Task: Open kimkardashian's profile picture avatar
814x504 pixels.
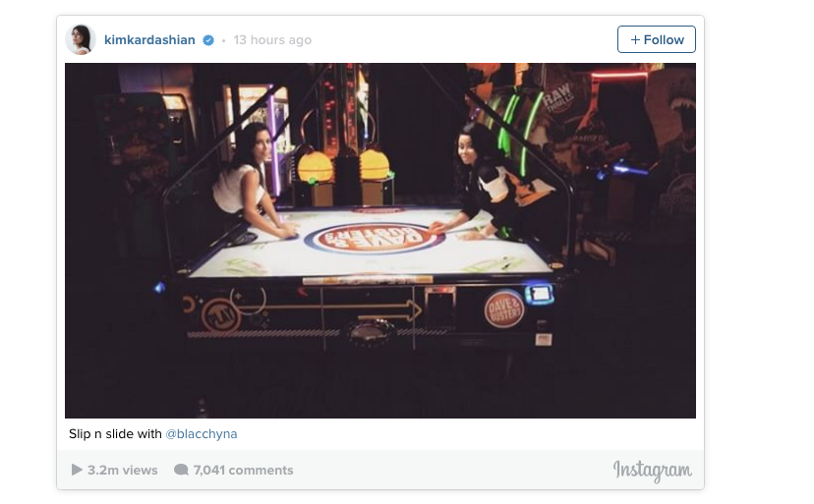Action: [x=81, y=39]
